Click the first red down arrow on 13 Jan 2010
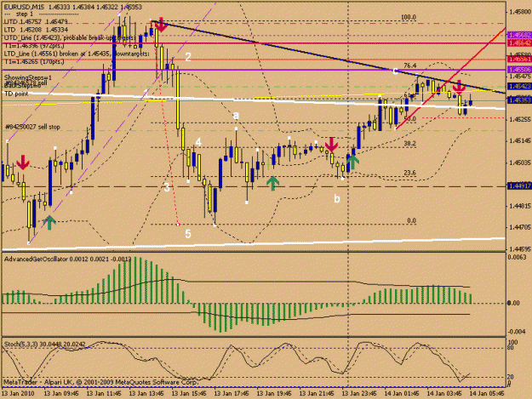 [23, 162]
